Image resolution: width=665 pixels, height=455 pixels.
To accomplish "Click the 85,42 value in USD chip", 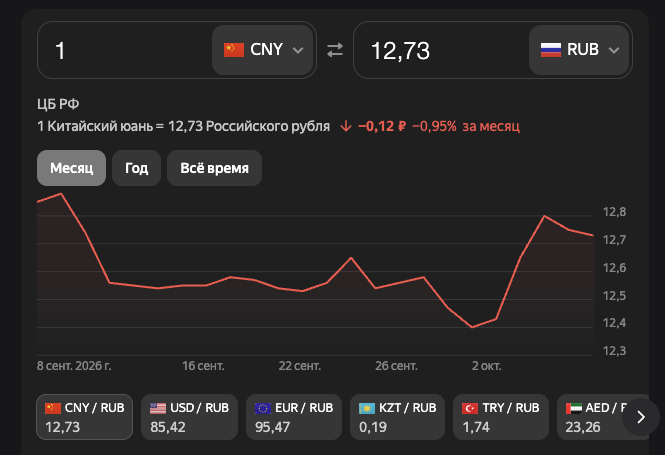I will click(x=168, y=427).
